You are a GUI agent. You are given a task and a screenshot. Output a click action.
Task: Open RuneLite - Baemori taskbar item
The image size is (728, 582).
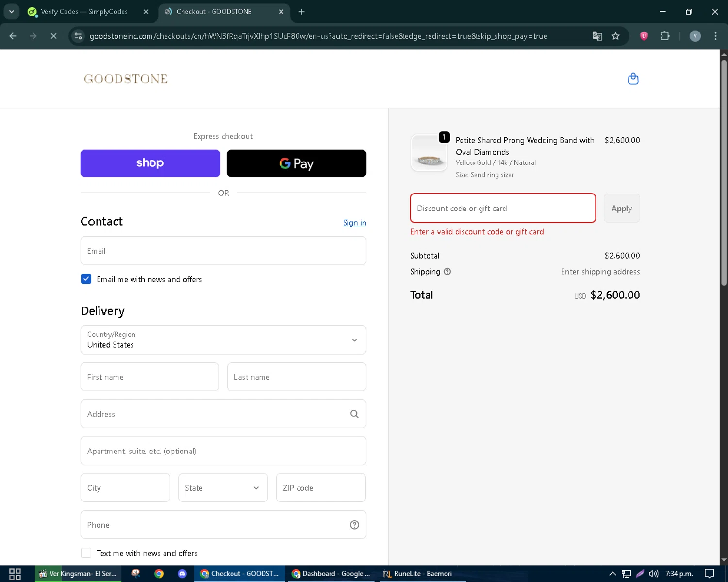click(x=417, y=574)
